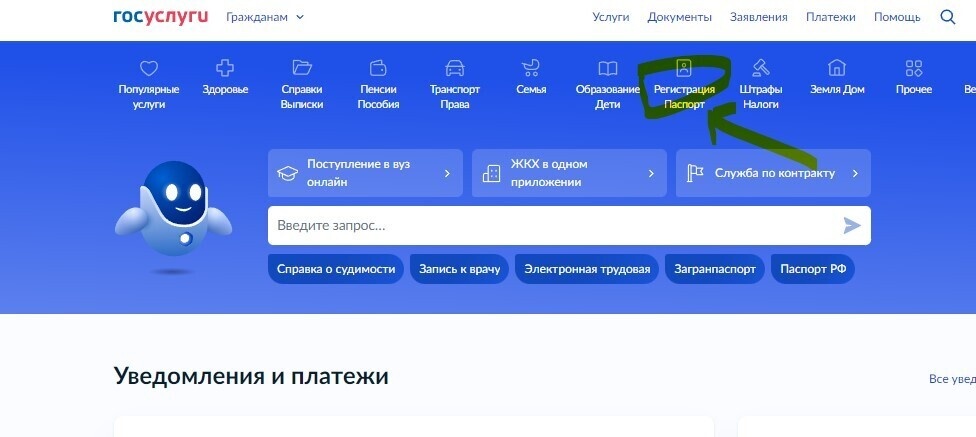Click the flag icon beside Служба
The image size is (976, 437).
coord(695,174)
